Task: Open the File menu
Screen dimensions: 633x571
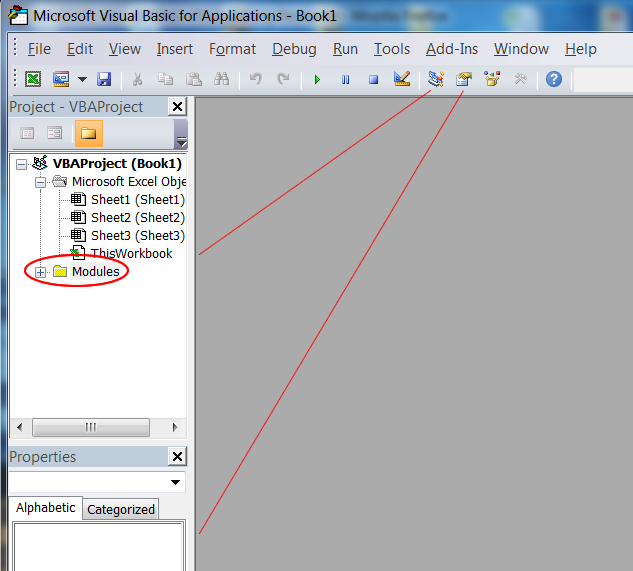Action: pos(39,49)
